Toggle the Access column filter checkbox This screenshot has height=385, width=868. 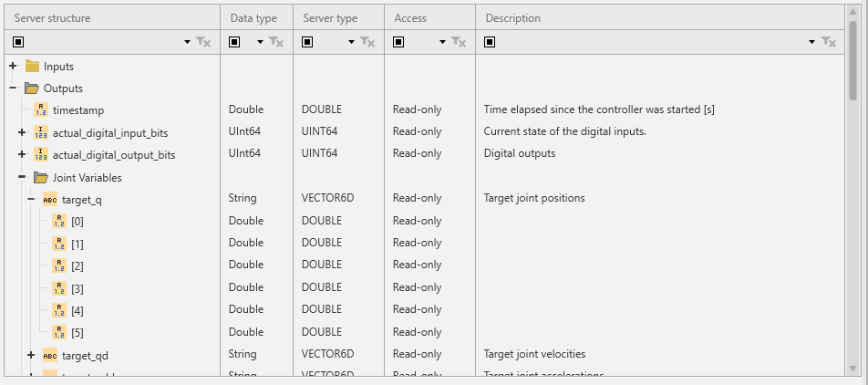point(399,42)
